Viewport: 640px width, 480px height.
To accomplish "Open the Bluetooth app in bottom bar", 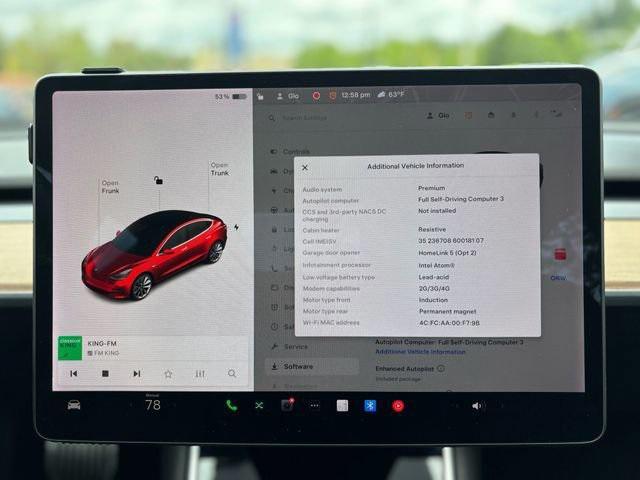I will pos(370,406).
